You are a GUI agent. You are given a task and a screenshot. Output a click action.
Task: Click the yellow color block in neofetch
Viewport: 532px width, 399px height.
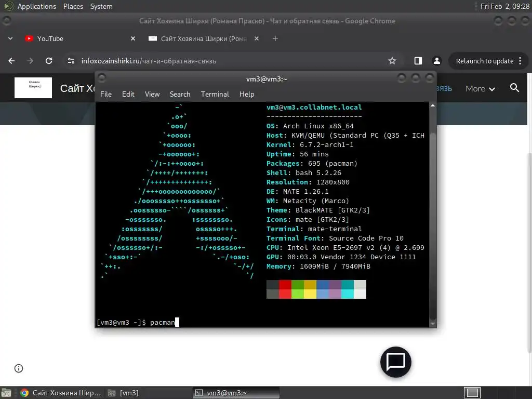click(x=310, y=289)
